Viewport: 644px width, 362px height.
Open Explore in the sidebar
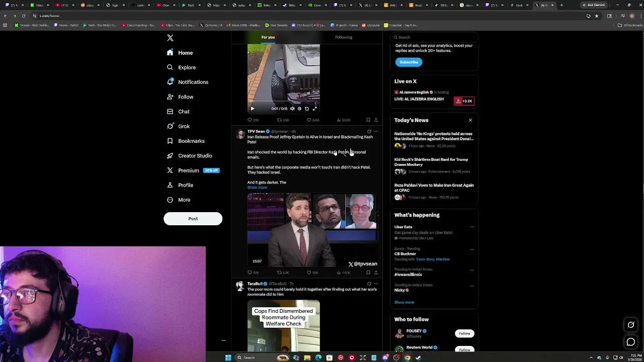(182, 67)
